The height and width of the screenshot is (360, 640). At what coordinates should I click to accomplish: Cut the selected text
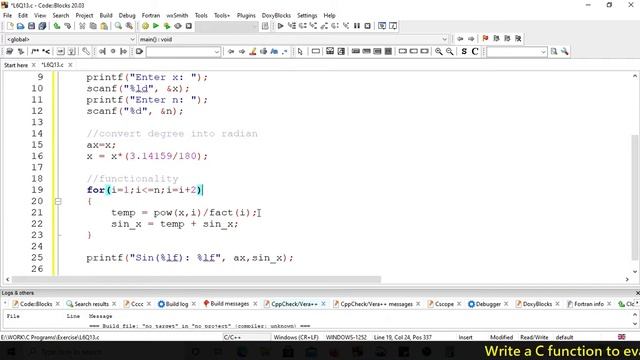click(82, 26)
